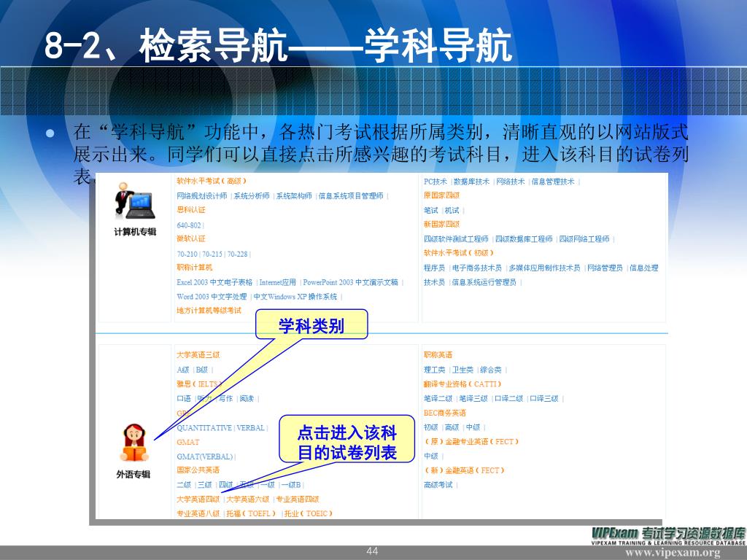Select the 卫生类 link
747x560 pixels.
coord(462,370)
